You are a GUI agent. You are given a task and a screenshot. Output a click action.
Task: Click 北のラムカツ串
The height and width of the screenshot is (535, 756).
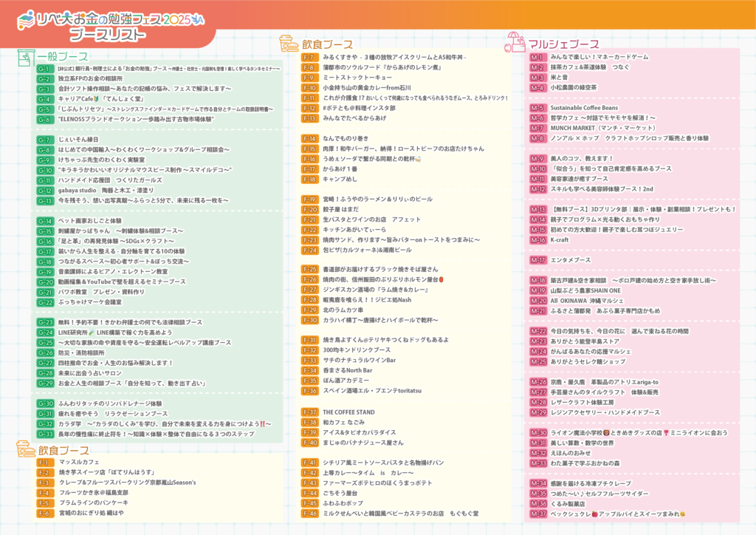tap(332, 310)
